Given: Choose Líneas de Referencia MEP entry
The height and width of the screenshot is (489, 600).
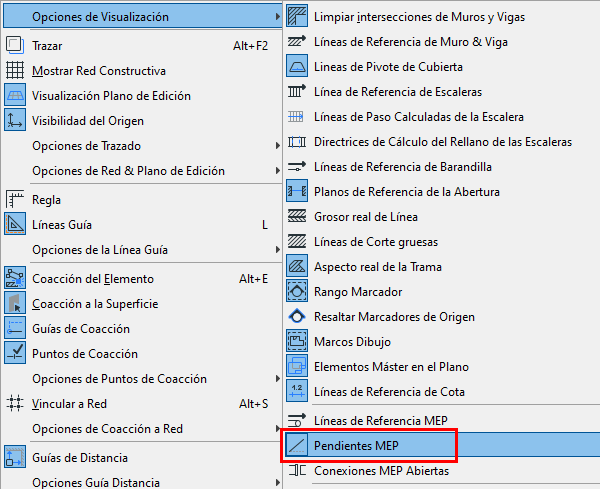Looking at the screenshot, I should pyautogui.click(x=442, y=421).
